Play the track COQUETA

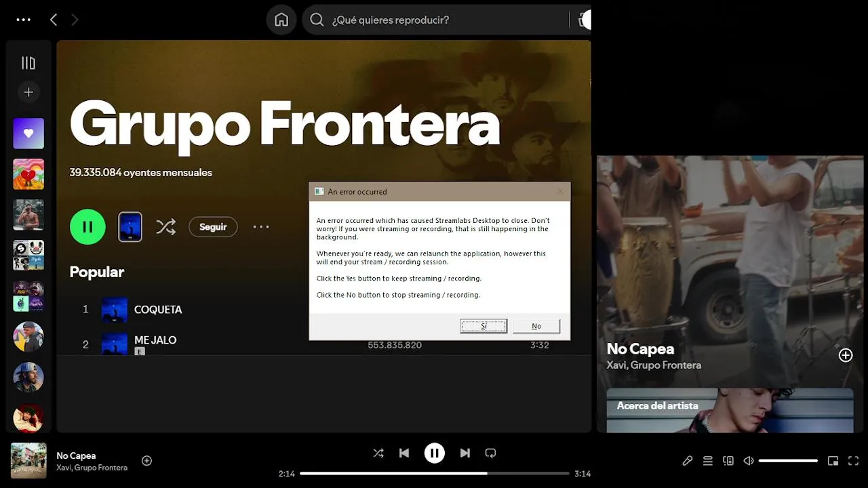(x=158, y=309)
